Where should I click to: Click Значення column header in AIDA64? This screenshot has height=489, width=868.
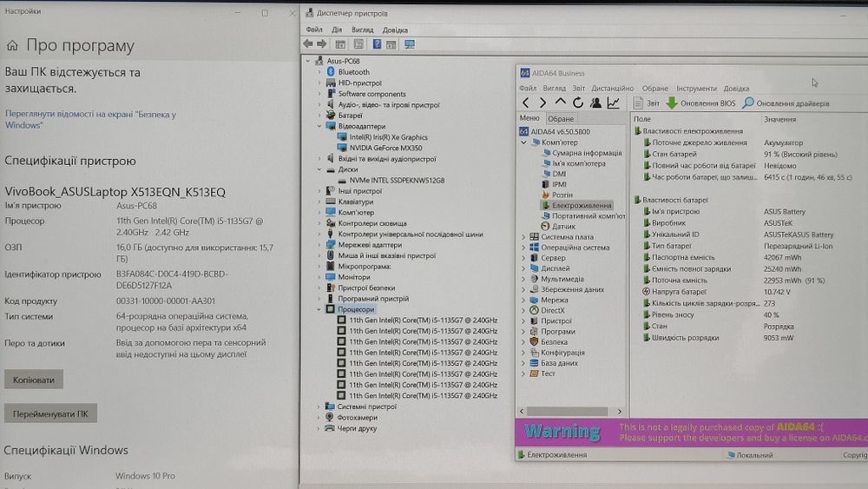coord(780,119)
